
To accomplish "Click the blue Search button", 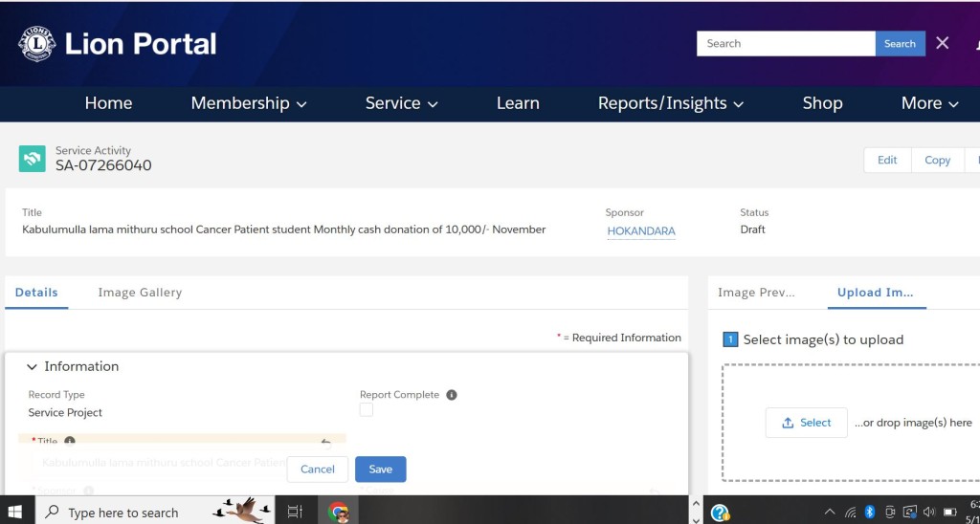I will coord(900,44).
